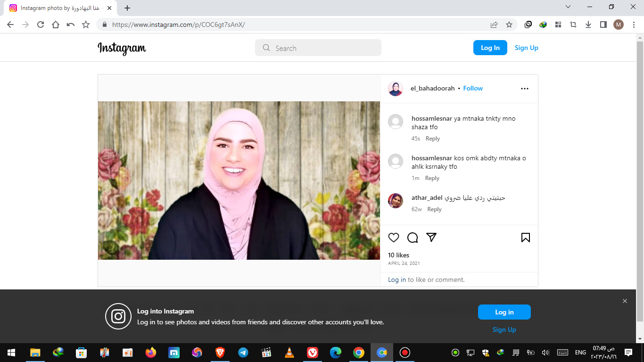This screenshot has width=644, height=362.
Task: Toggle the ENG input language indicator
Action: (580, 353)
